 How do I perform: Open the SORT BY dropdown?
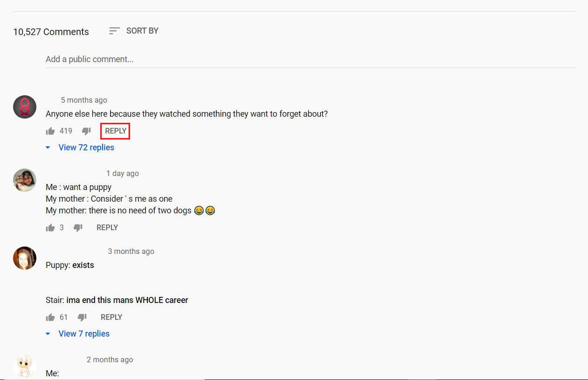click(x=134, y=31)
